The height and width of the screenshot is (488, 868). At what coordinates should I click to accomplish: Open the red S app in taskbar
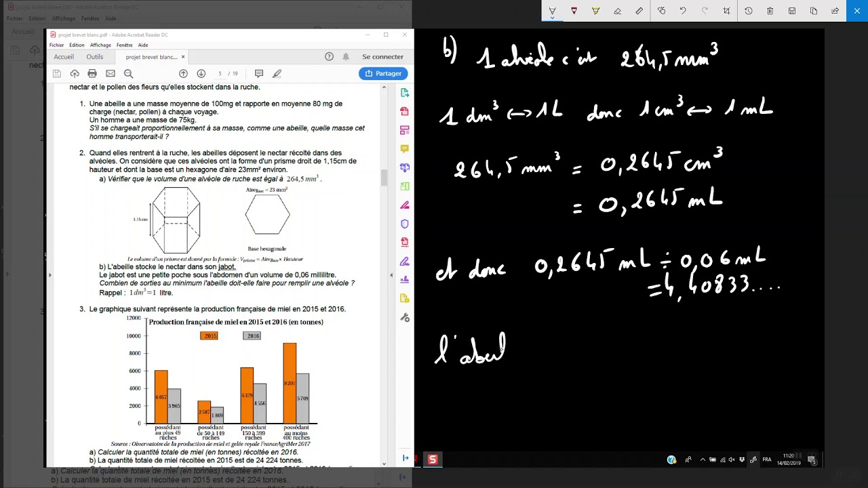pyautogui.click(x=433, y=460)
